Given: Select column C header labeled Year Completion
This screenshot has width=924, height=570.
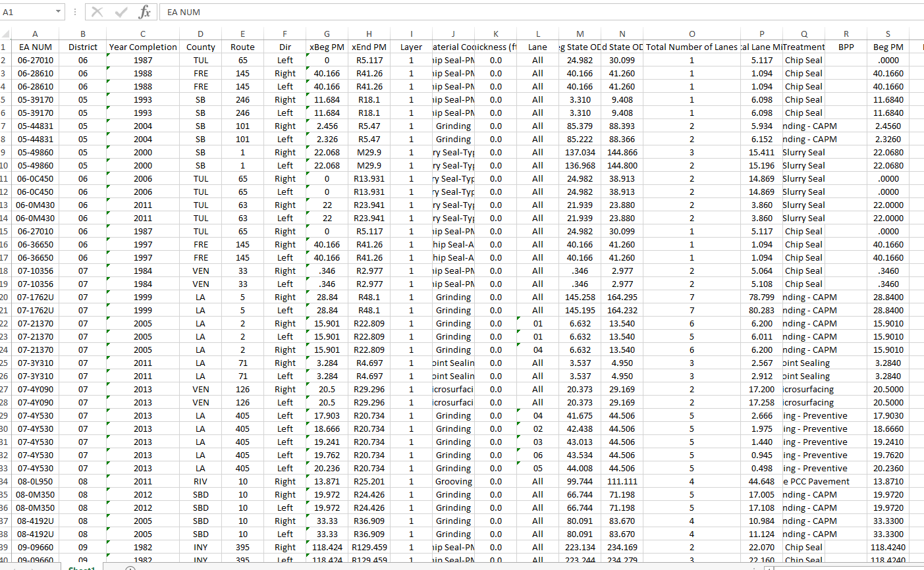Looking at the screenshot, I should (142, 33).
